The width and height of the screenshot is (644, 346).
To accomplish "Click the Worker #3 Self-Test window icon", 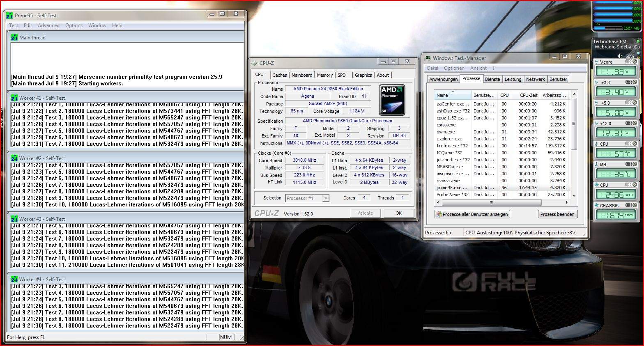I will coord(14,219).
